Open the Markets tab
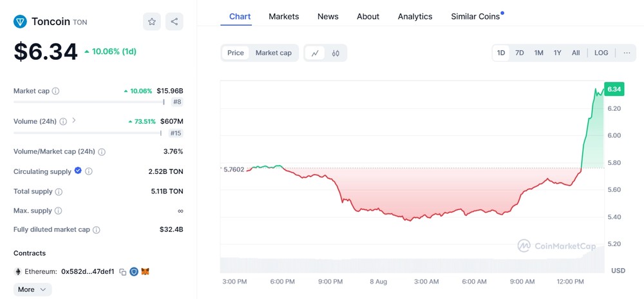The image size is (644, 299). [x=284, y=16]
